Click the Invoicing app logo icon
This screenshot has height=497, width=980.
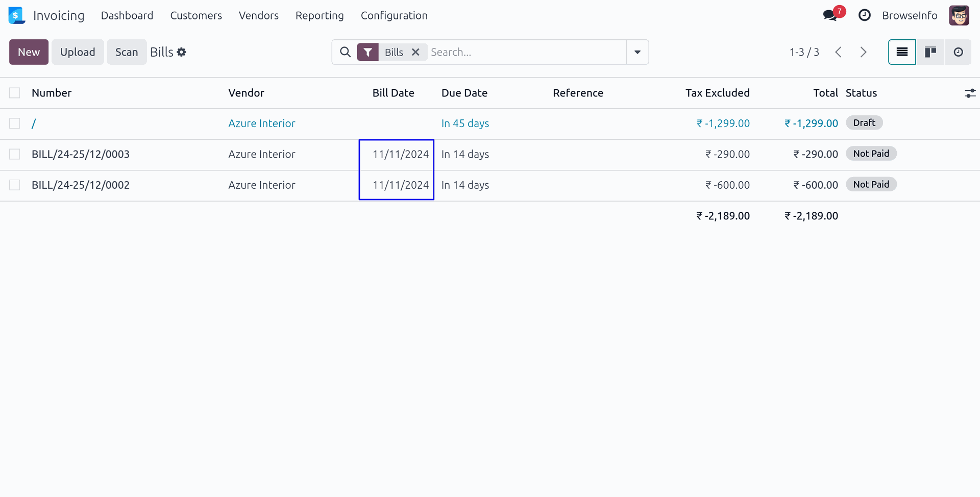coord(16,15)
